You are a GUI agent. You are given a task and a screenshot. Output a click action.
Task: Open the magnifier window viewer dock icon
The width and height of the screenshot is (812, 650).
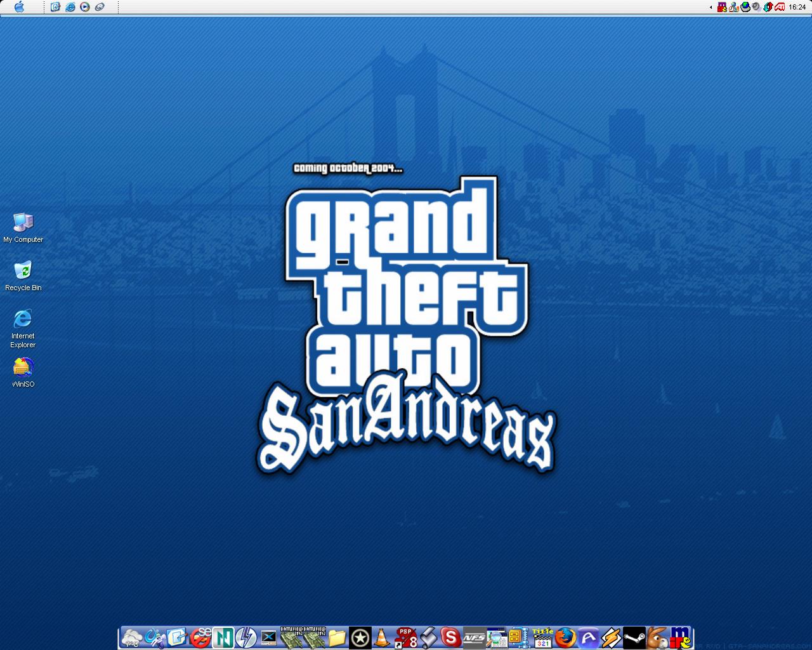click(497, 637)
